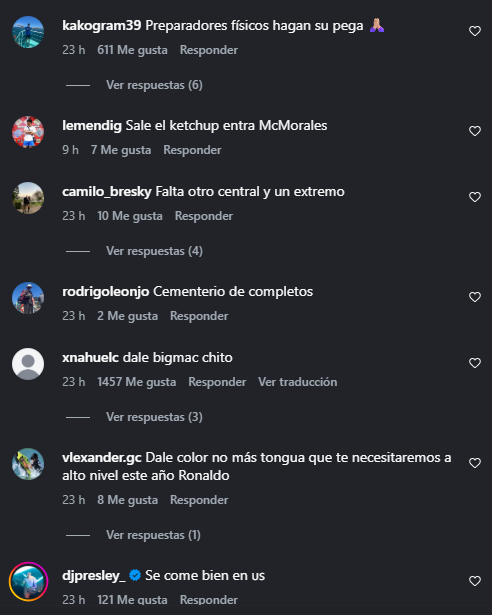The width and height of the screenshot is (492, 615).
Task: Show the 3 replies under xnahuelc
Action: point(154,417)
